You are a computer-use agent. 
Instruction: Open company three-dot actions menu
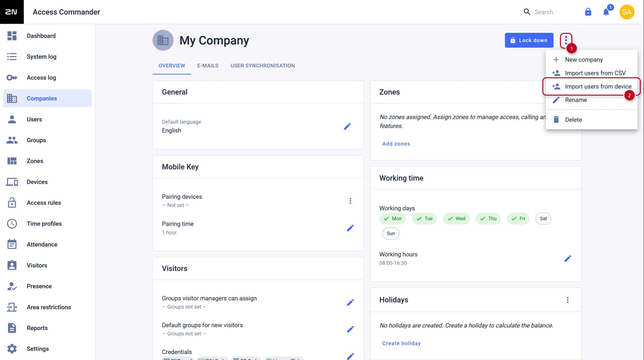click(566, 40)
